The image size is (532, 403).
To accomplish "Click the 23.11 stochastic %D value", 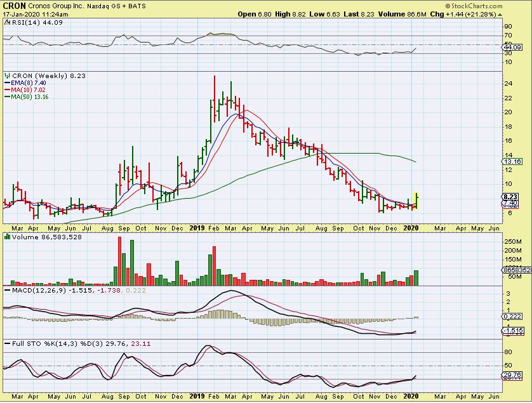I will click(x=140, y=344).
